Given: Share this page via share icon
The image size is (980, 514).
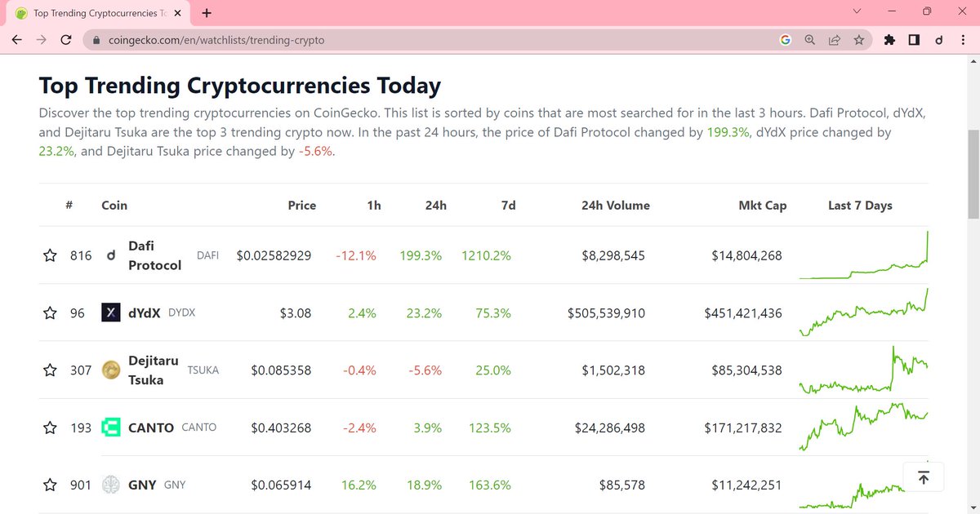Looking at the screenshot, I should pos(835,39).
